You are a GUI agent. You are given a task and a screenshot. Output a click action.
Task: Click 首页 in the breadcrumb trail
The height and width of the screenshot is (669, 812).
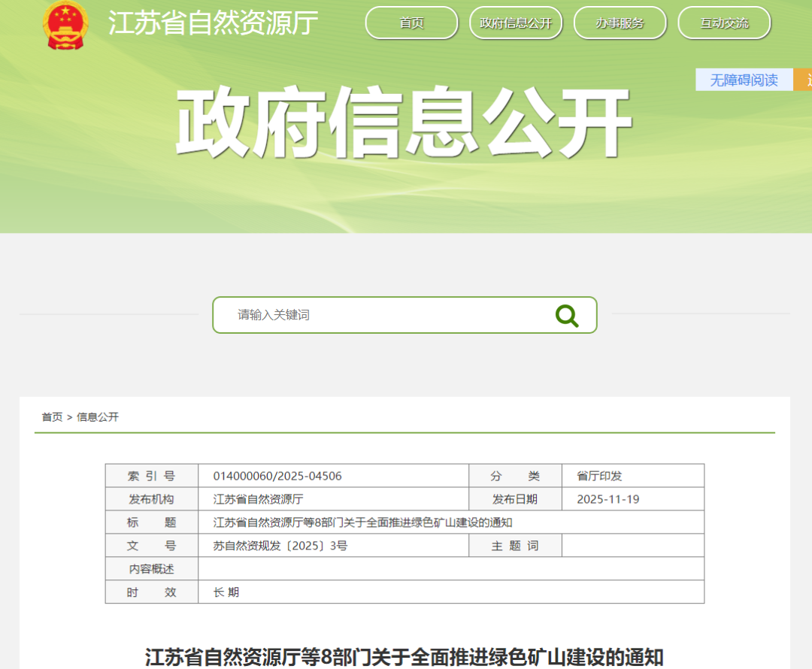52,417
